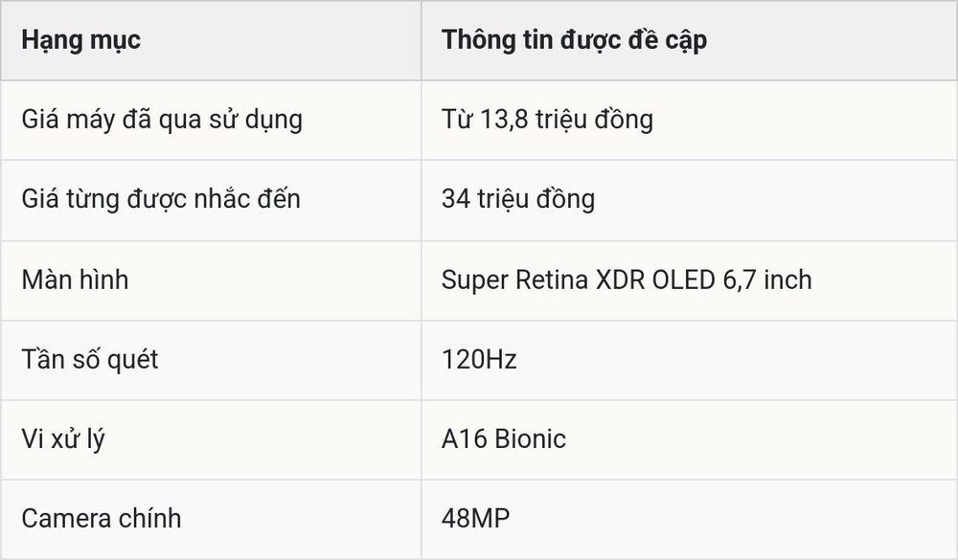Select the 'Tần số quét' row label
This screenshot has width=958, height=560.
(211, 360)
